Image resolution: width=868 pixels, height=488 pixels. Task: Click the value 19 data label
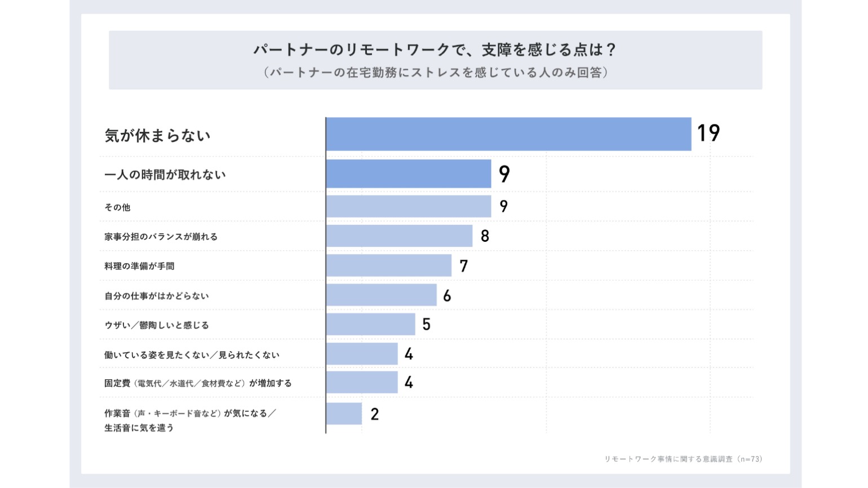(x=708, y=134)
